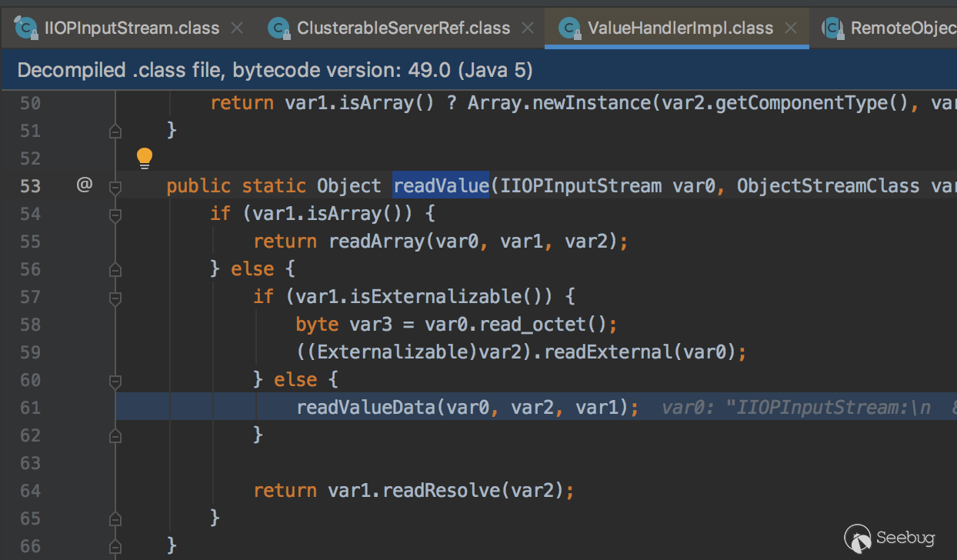Switch to ClusterableServerRef.class tab

pos(403,28)
